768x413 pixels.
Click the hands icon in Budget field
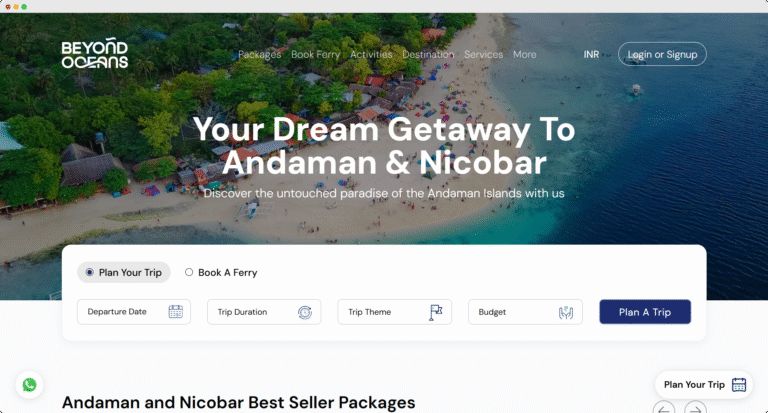pos(566,312)
